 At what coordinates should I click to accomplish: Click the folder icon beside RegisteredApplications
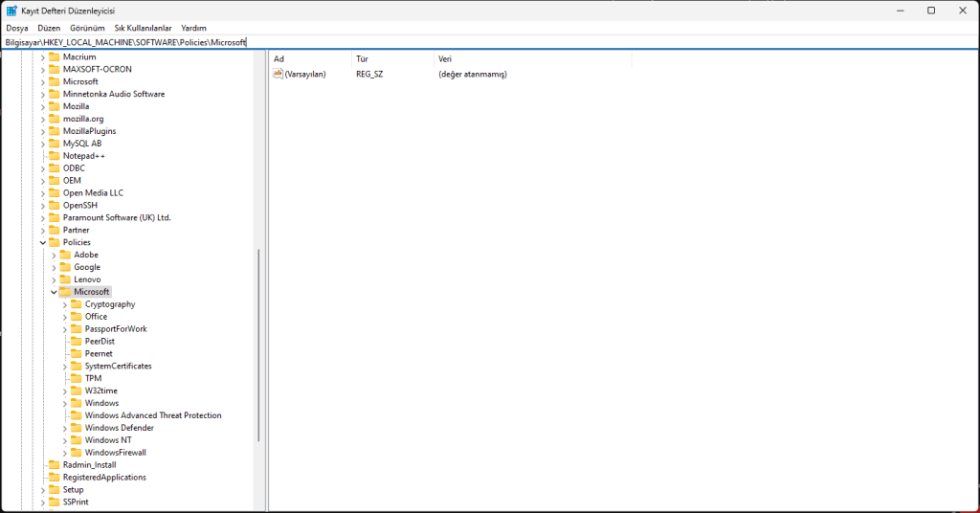[55, 478]
